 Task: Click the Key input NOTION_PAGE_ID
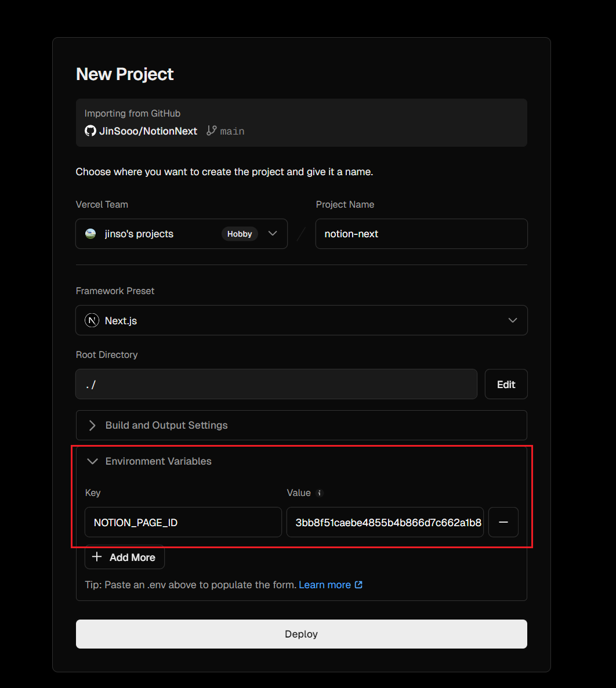pyautogui.click(x=183, y=522)
